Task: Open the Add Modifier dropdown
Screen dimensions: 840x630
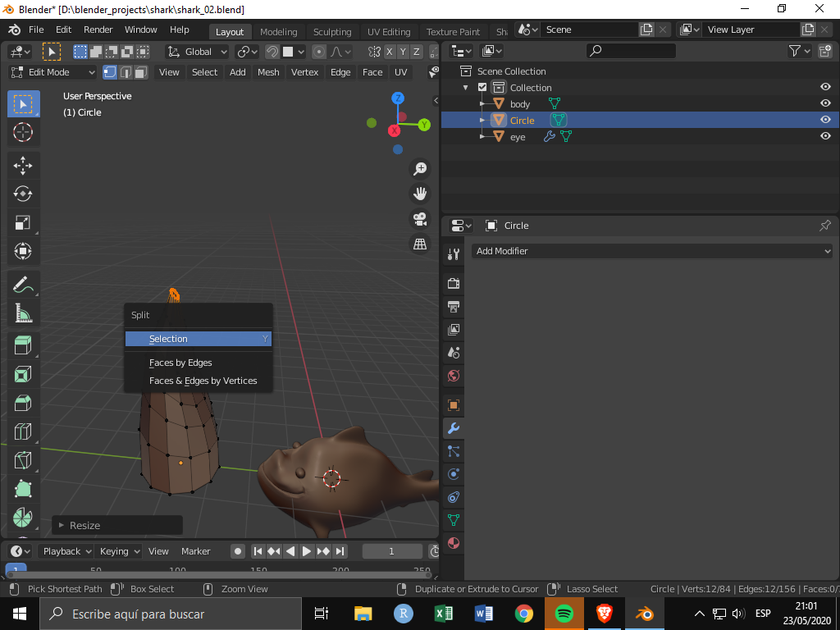Action: [x=652, y=251]
